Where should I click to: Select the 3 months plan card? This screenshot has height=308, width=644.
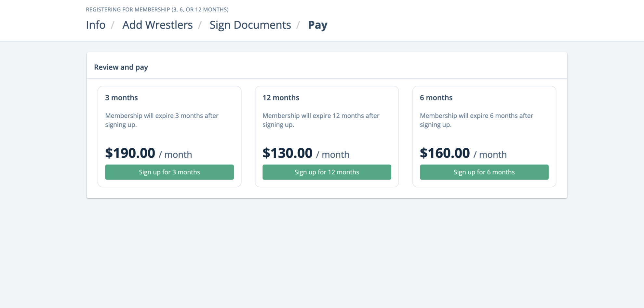point(169,136)
